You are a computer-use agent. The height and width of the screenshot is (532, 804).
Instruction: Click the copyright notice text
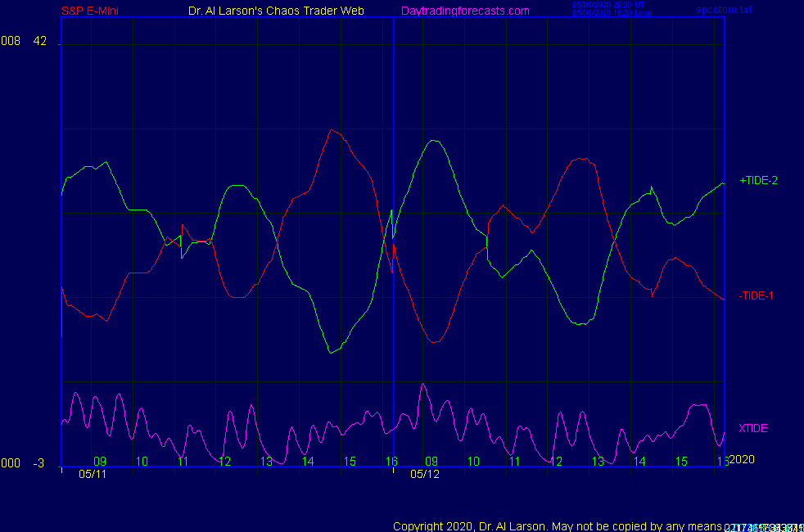pos(557,525)
